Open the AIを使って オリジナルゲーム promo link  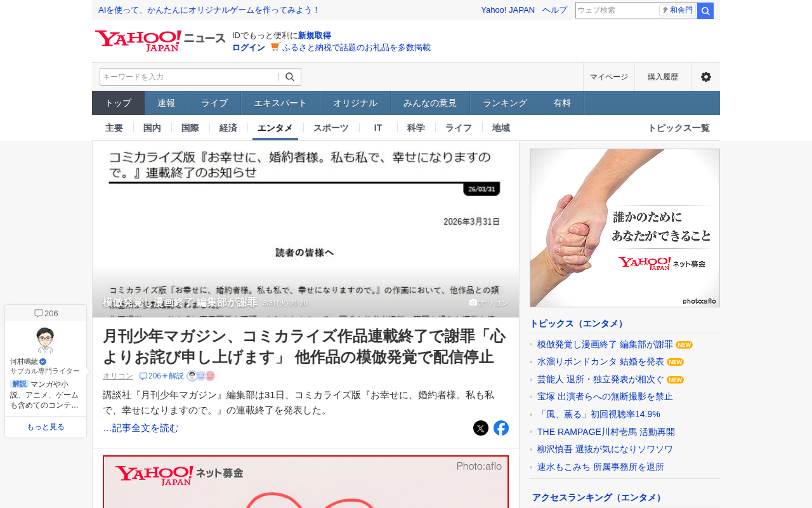(x=209, y=10)
